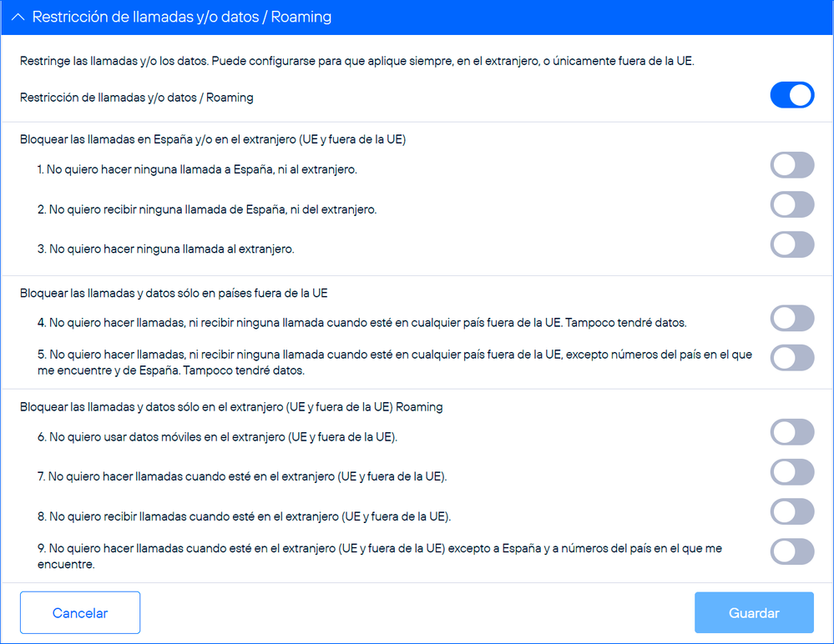Collapse the Restricción de llamadas section chevron
This screenshot has width=834, height=644.
pos(18,18)
